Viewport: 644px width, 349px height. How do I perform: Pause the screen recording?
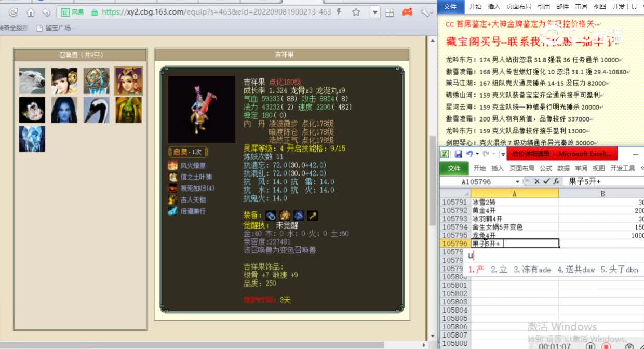[x=590, y=346]
